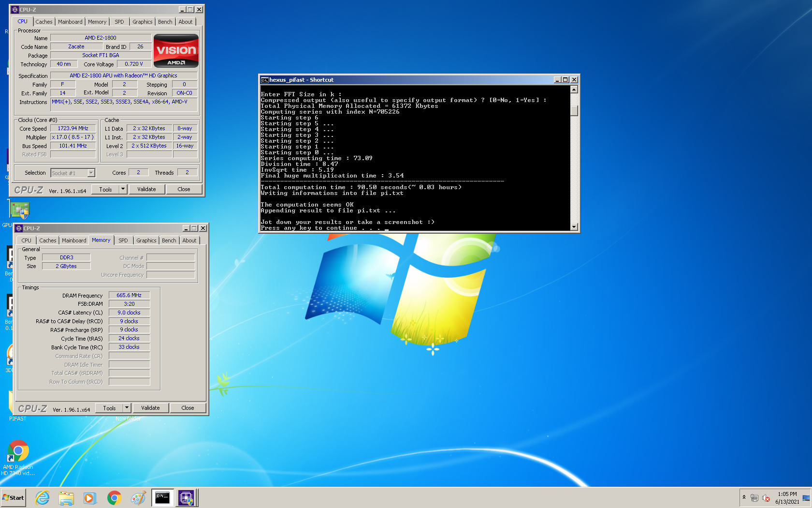The height and width of the screenshot is (508, 812).
Task: Click Bank Cycle Time value 33 clocks
Action: (129, 347)
